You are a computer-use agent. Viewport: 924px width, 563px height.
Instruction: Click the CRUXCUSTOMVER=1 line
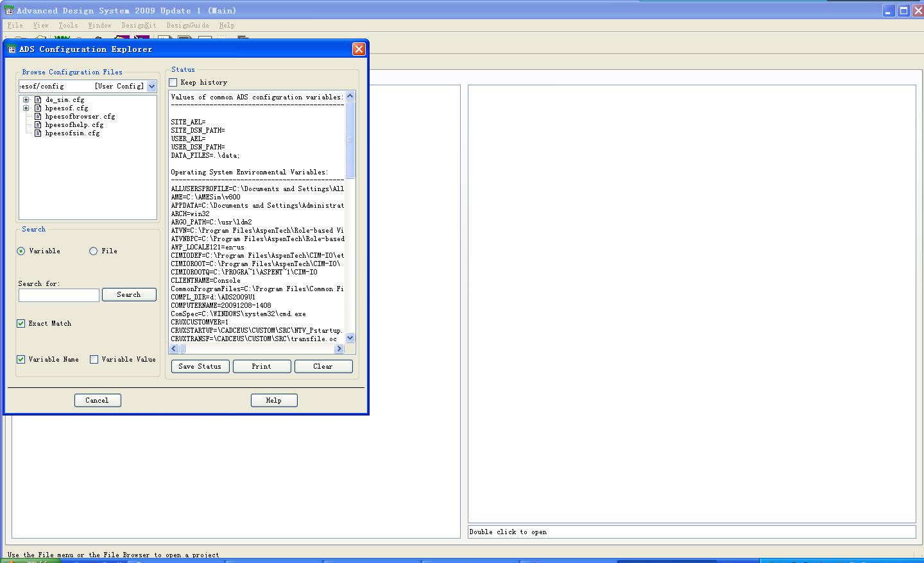(x=200, y=322)
